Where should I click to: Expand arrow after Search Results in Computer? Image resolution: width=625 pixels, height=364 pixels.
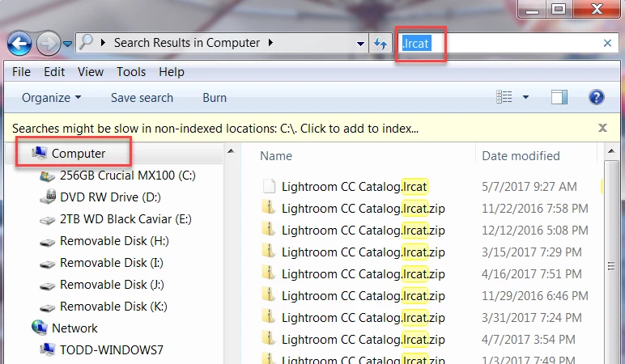coord(271,42)
